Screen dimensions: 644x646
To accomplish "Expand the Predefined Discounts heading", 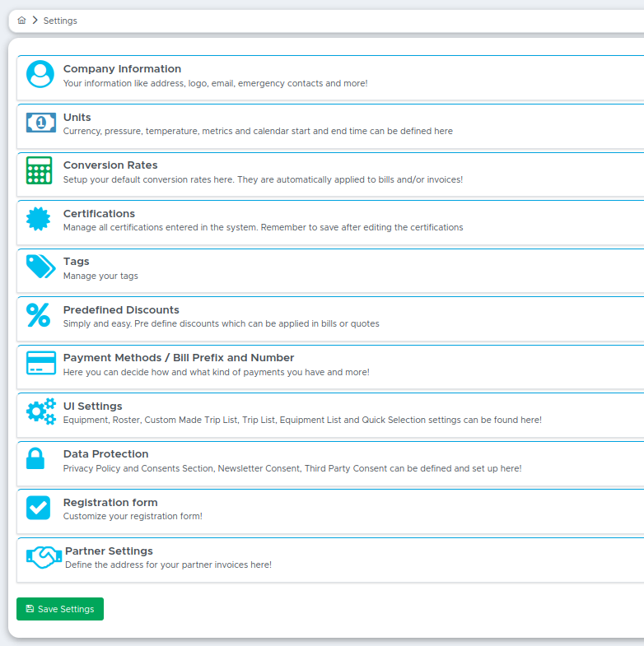I will click(x=121, y=310).
